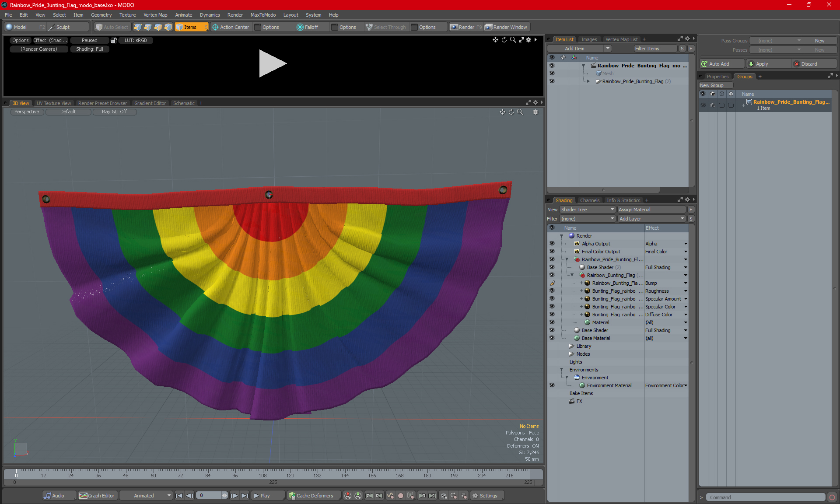Expand the Rainbow_Pride_Bunting_Flag item group
This screenshot has width=840, height=504.
(588, 81)
